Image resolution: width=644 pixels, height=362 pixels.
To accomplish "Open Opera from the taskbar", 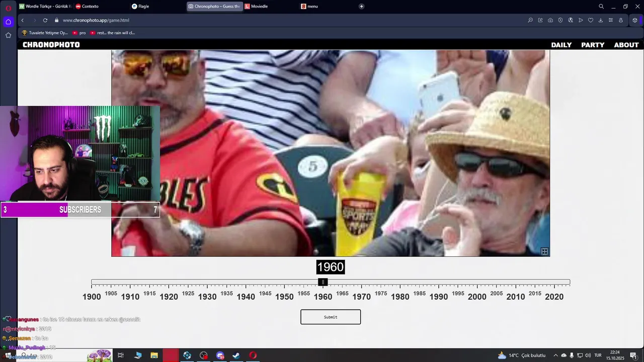I will [x=253, y=355].
